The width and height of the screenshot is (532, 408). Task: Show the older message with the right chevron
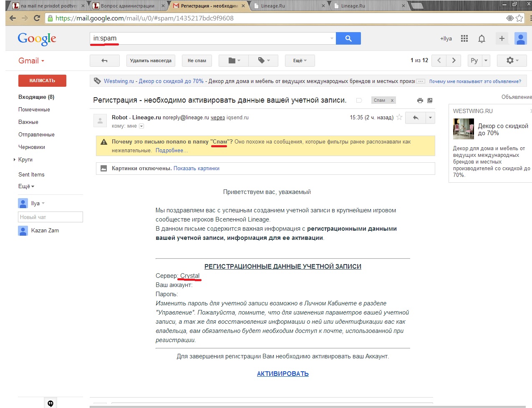tap(454, 60)
